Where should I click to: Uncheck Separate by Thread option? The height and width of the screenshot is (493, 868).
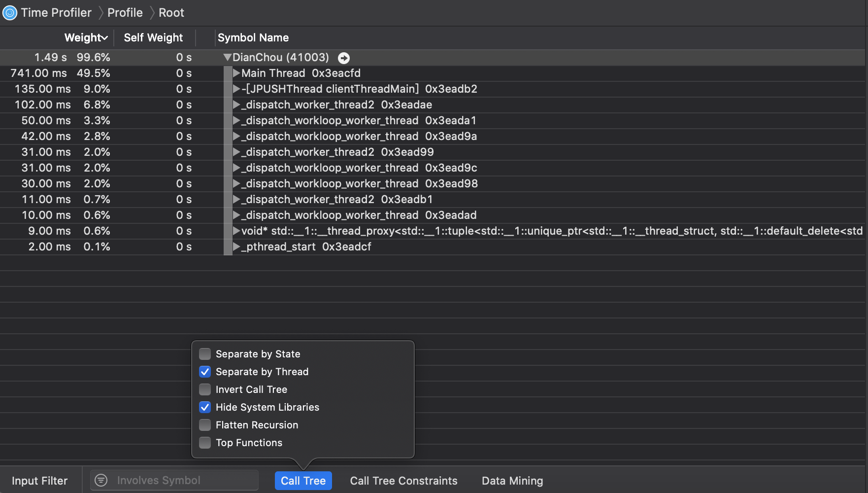pyautogui.click(x=205, y=372)
